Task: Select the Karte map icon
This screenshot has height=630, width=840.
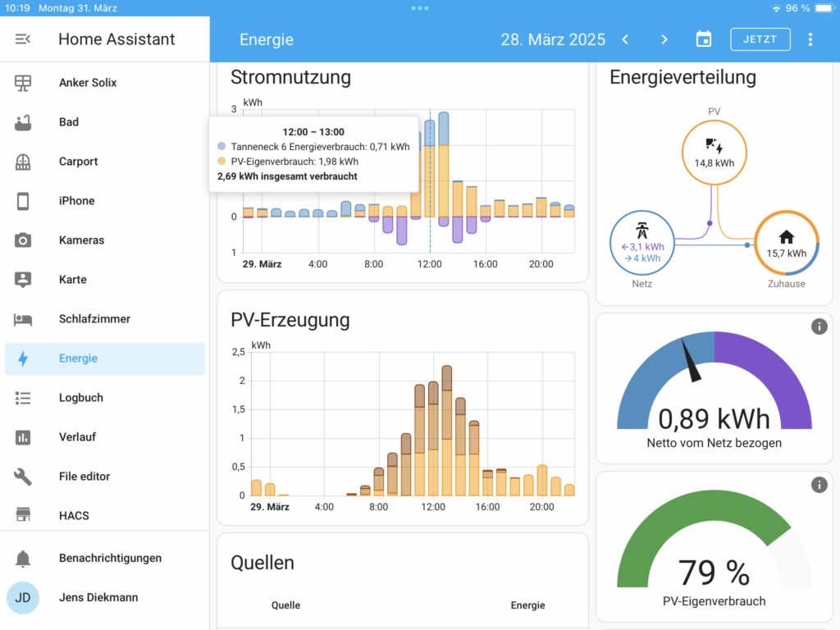Action: pos(23,280)
